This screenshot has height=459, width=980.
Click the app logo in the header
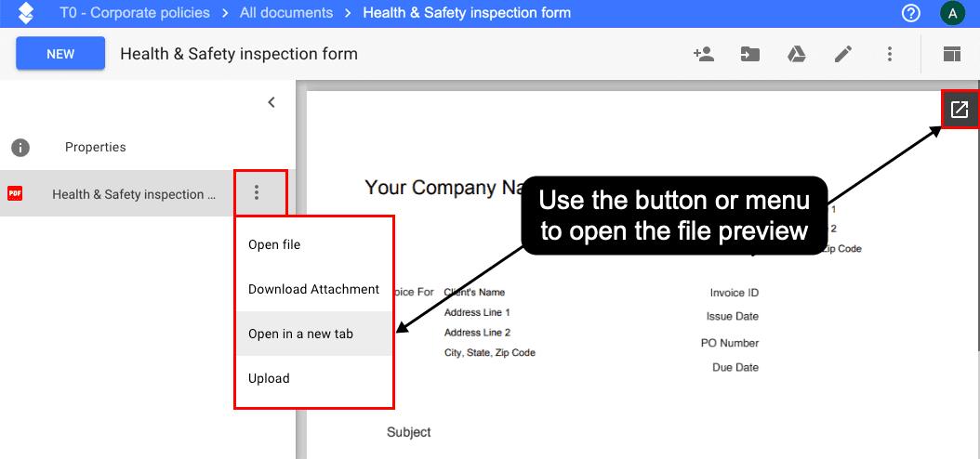click(x=26, y=13)
